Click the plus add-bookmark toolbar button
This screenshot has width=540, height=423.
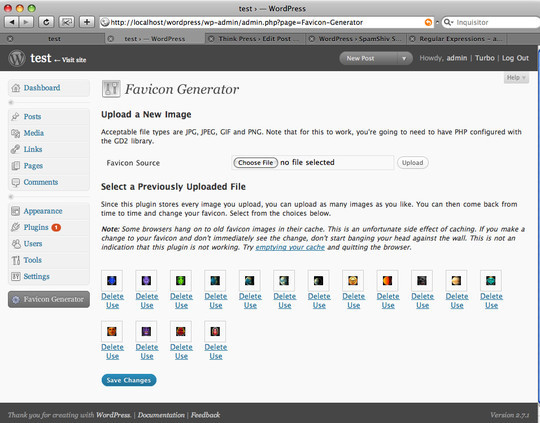tap(87, 22)
